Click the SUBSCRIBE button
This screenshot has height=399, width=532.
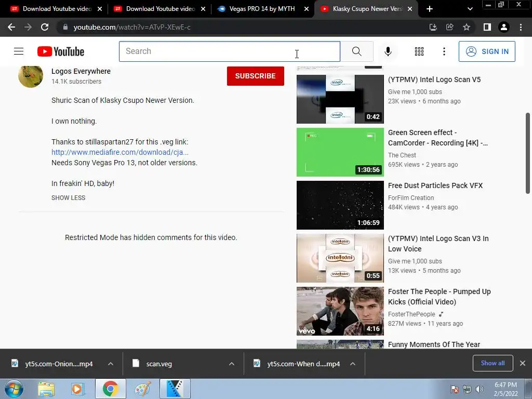click(256, 76)
